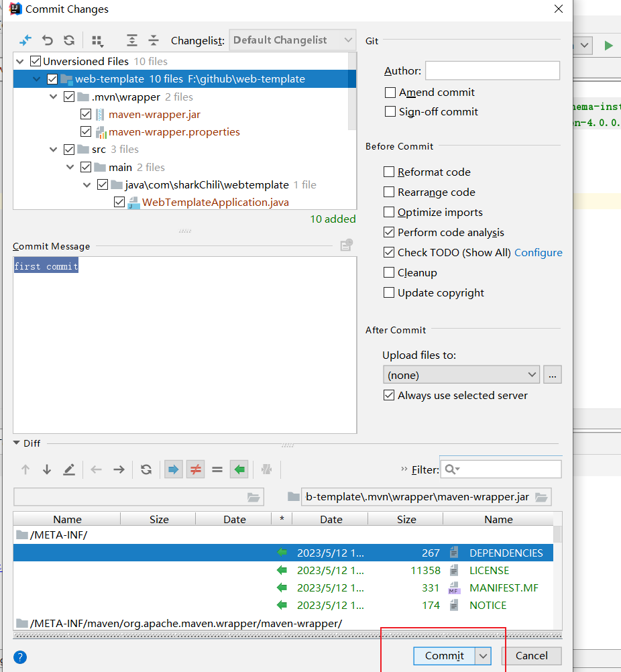Select maven-wrapper.properties in the file tree
621x672 pixels.
(174, 132)
